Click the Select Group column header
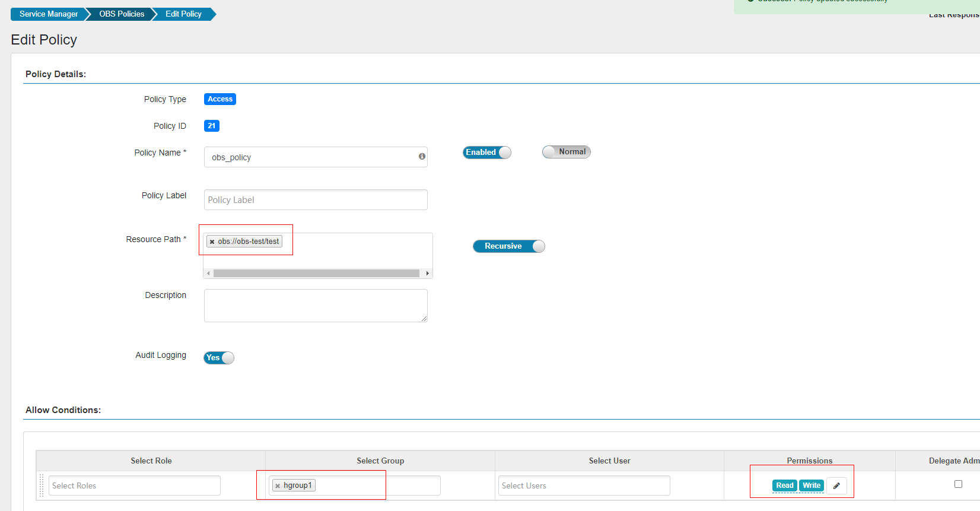Screen dimensions: 980x511 [380, 461]
